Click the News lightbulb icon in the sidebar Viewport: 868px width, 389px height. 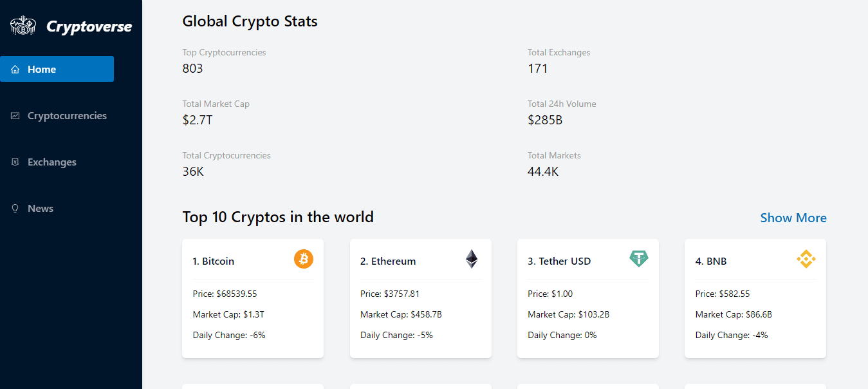point(15,209)
